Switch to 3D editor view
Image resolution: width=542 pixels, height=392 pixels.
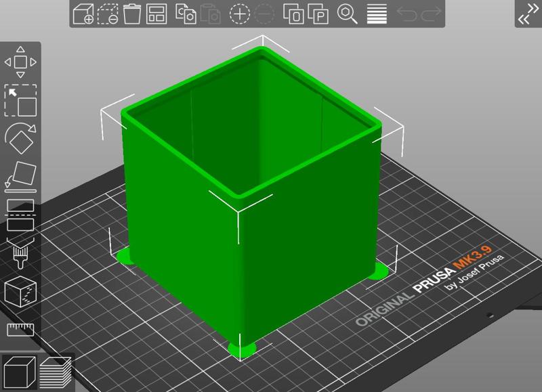click(20, 372)
